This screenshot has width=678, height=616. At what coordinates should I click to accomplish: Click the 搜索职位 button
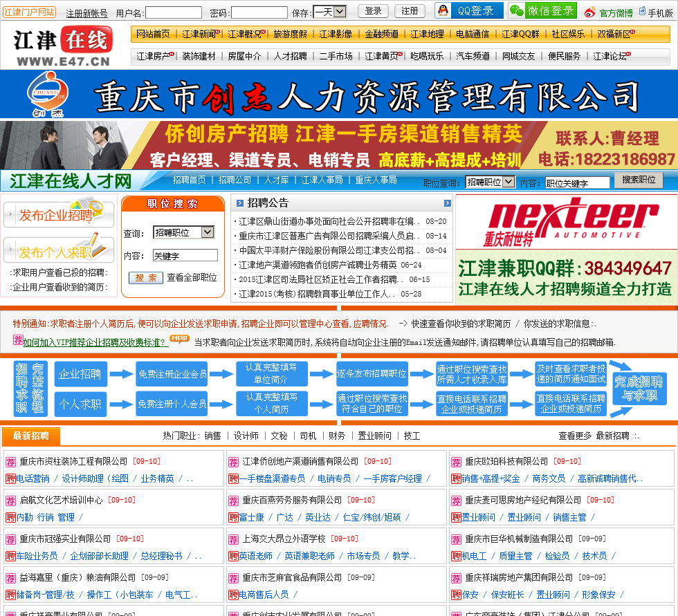click(639, 180)
